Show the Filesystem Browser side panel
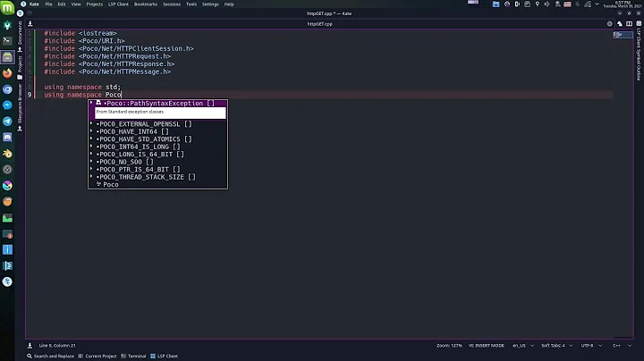The image size is (644, 361). pos(20,105)
